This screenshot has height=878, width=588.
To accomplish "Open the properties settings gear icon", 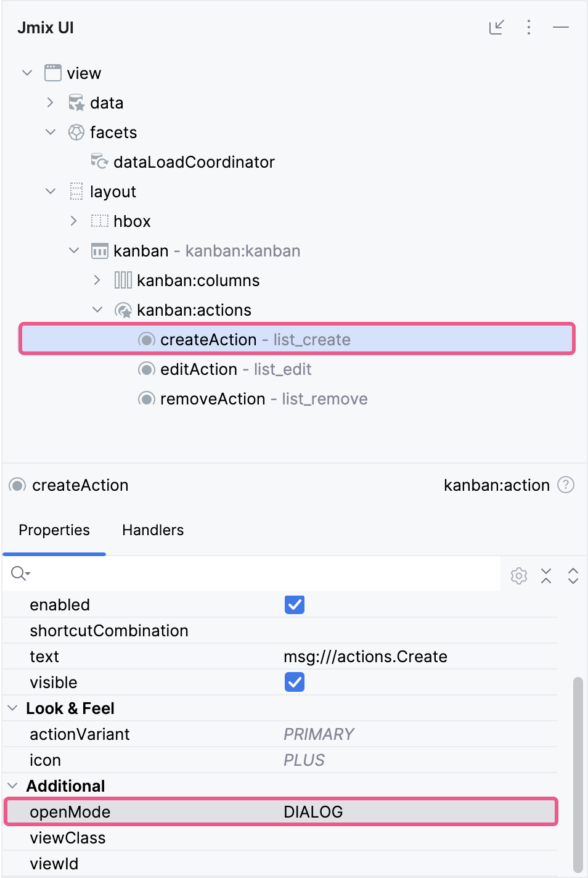I will (x=518, y=575).
